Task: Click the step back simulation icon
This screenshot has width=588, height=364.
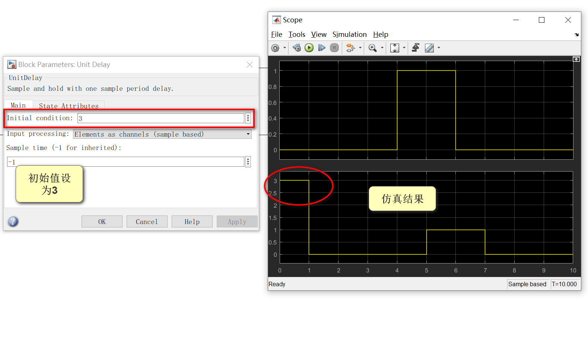Action: 297,48
